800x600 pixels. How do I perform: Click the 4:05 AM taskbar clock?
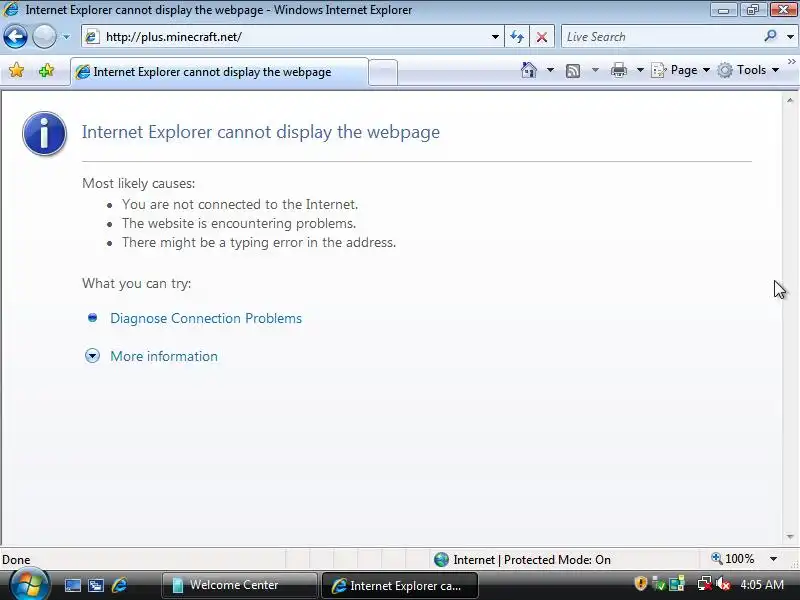[x=762, y=584]
